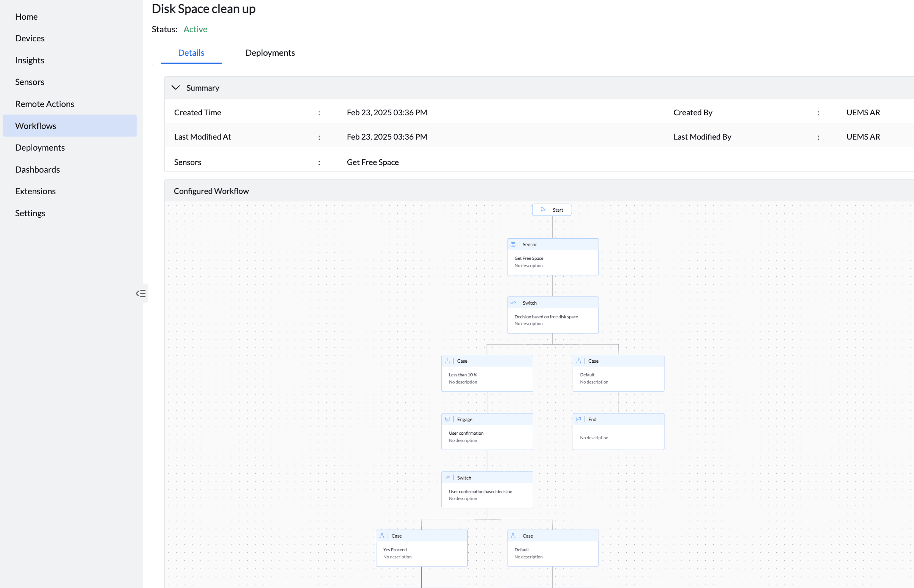
Task: Go to Dashboards in the sidebar
Action: pyautogui.click(x=38, y=170)
